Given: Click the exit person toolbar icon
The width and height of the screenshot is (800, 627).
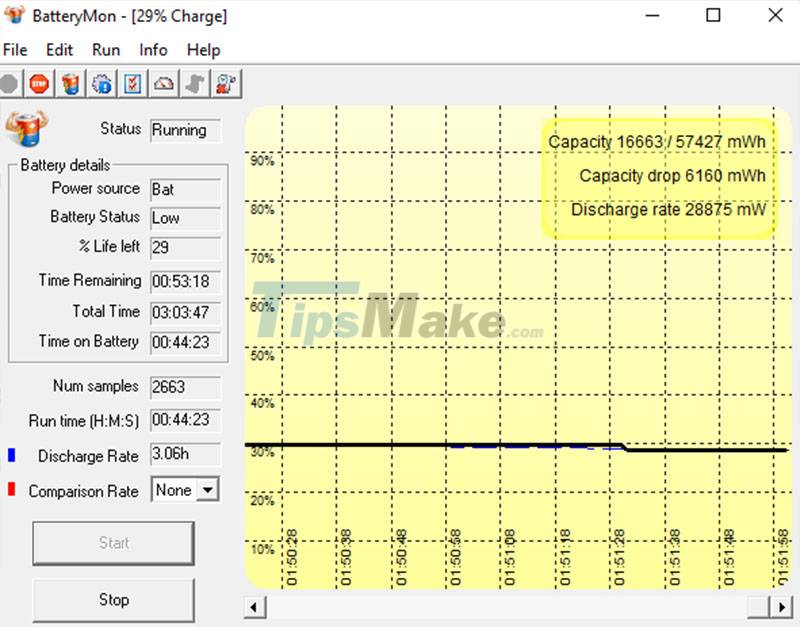Looking at the screenshot, I should (x=225, y=83).
